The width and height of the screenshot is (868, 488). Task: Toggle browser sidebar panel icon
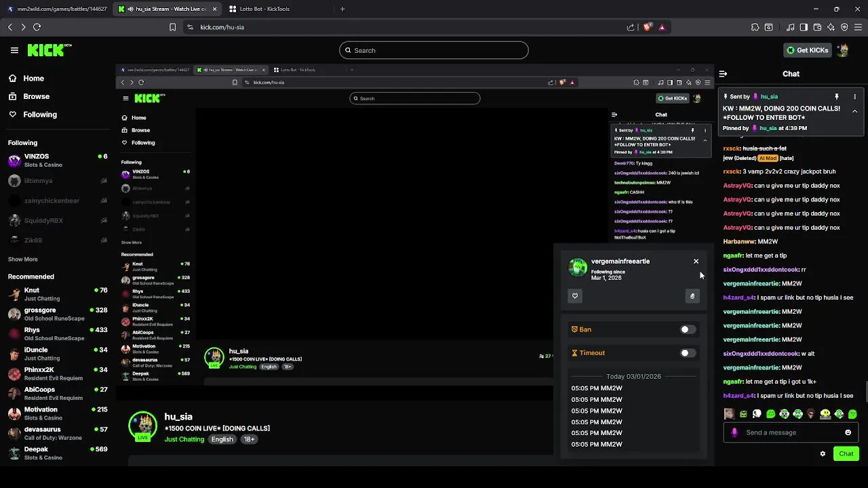(804, 27)
